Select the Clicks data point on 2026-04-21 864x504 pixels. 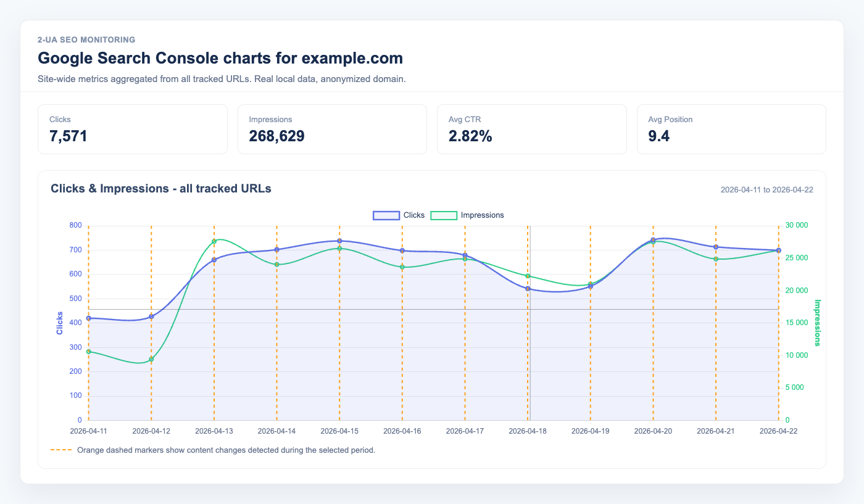click(x=716, y=247)
